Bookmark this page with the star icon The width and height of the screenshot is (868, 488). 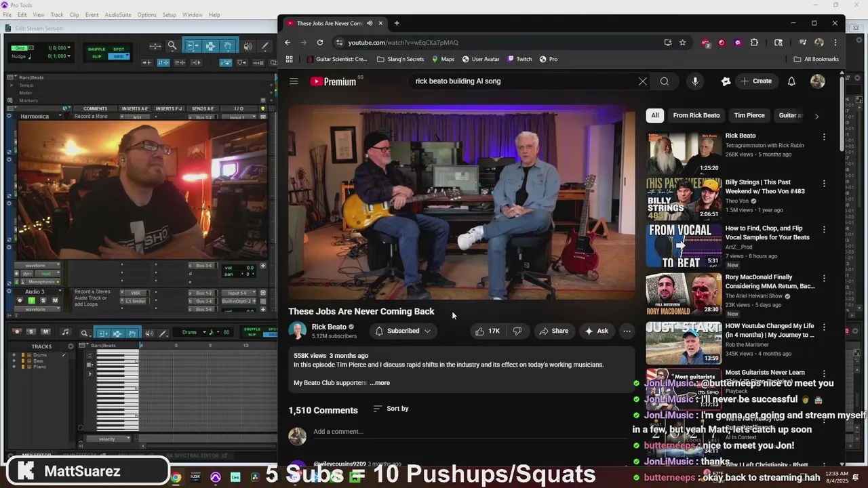pos(683,42)
